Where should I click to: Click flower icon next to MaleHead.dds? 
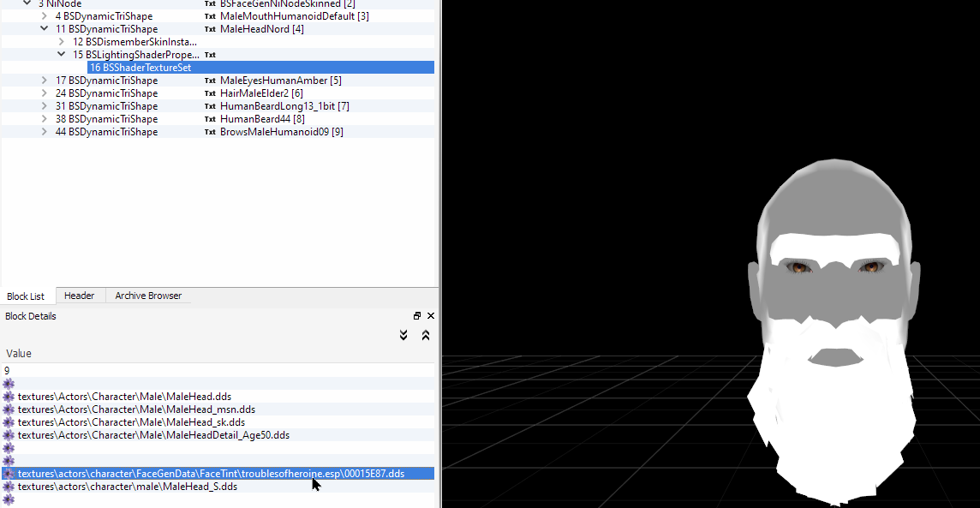coord(9,397)
